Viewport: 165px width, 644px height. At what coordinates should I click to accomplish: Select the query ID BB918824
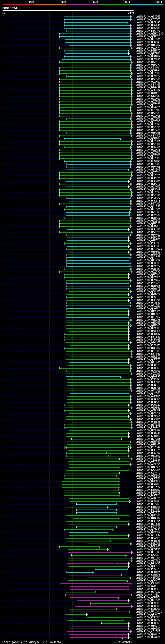(x=10, y=8)
